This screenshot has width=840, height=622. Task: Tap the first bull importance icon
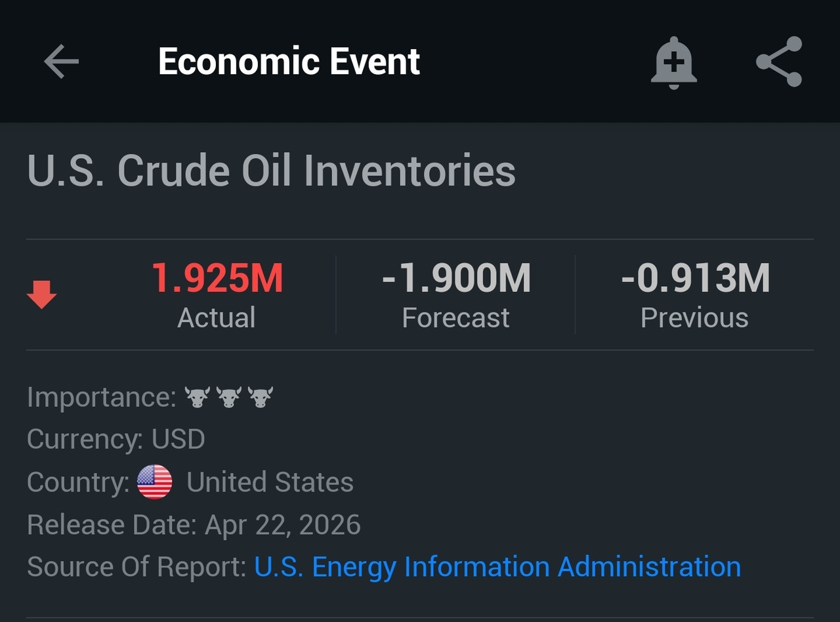pyautogui.click(x=197, y=397)
